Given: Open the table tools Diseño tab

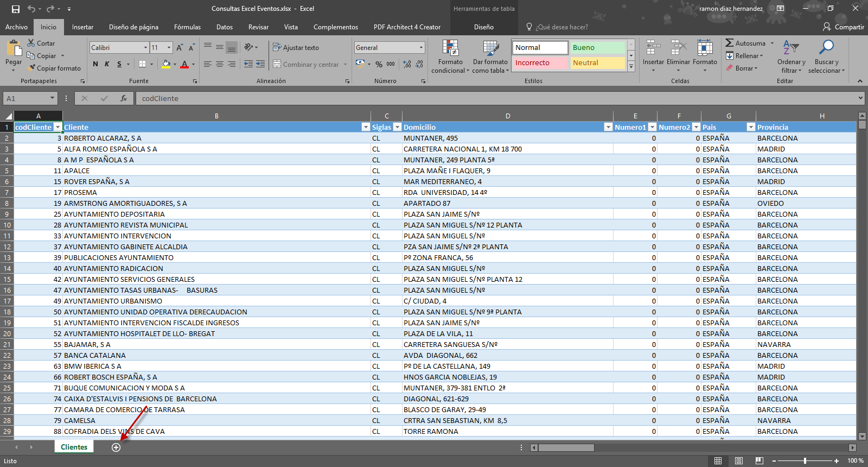Looking at the screenshot, I should pyautogui.click(x=484, y=27).
